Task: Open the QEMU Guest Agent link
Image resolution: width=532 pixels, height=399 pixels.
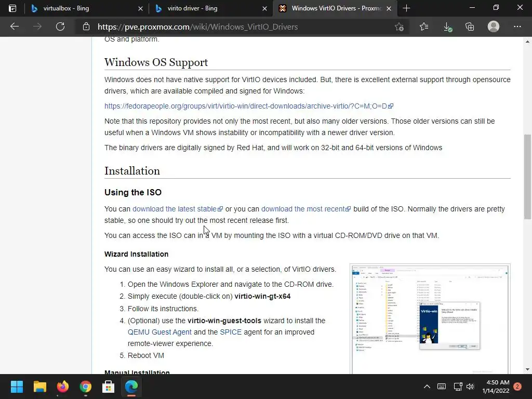Action: [x=159, y=332]
